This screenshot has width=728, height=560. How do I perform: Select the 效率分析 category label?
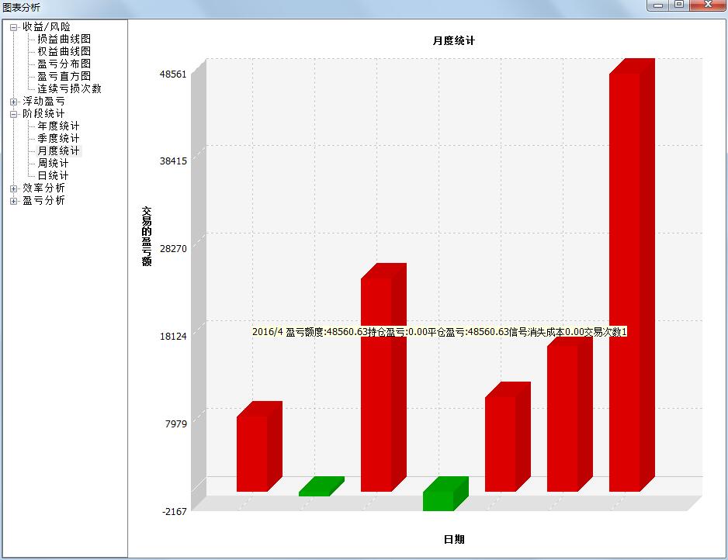[43, 188]
